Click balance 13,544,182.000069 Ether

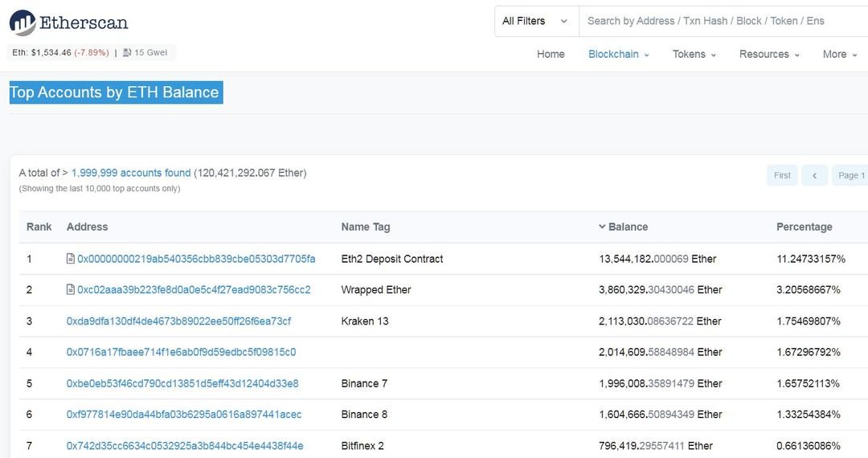pyautogui.click(x=657, y=259)
